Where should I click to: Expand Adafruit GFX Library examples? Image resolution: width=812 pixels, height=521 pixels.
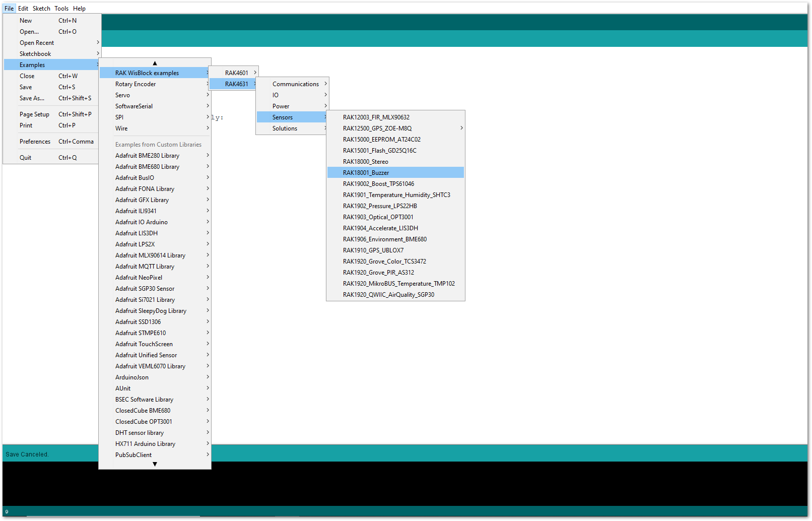pos(155,200)
